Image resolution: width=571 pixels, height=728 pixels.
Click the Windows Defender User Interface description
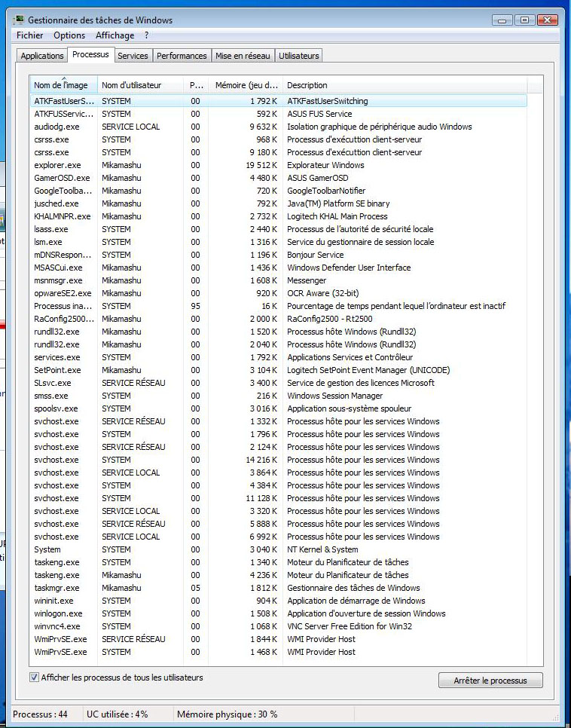coord(349,268)
